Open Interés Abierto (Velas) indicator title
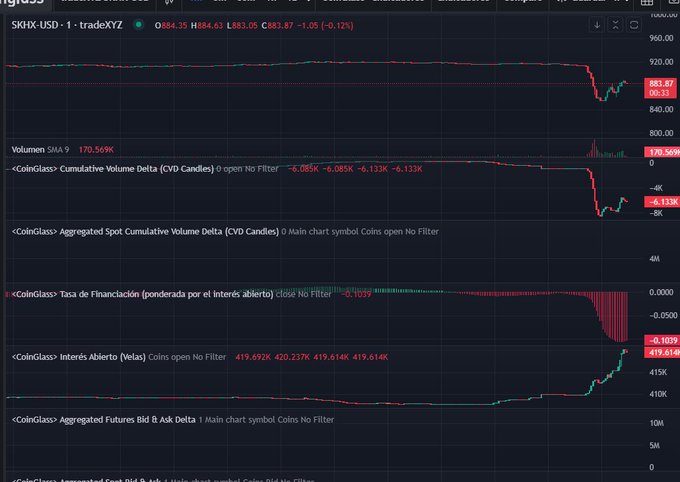The height and width of the screenshot is (482, 680). click(79, 357)
